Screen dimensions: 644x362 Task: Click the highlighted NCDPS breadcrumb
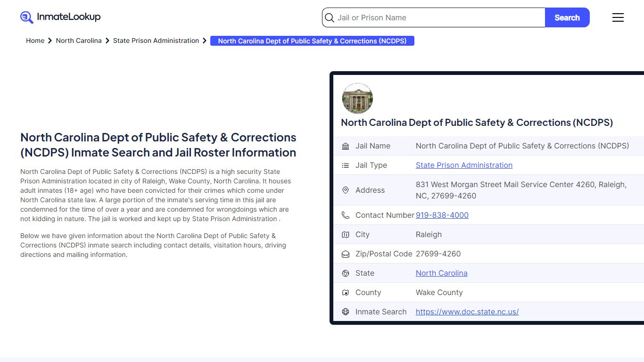(312, 41)
